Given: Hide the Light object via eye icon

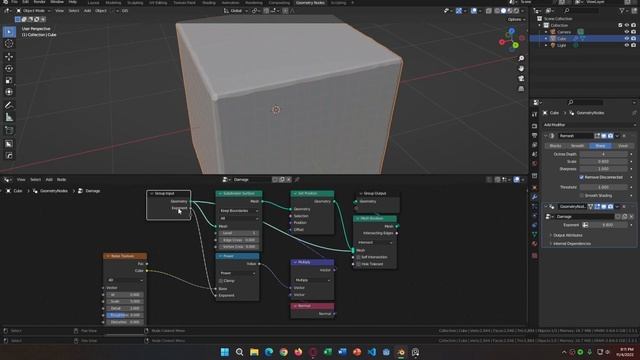Looking at the screenshot, I should point(627,45).
